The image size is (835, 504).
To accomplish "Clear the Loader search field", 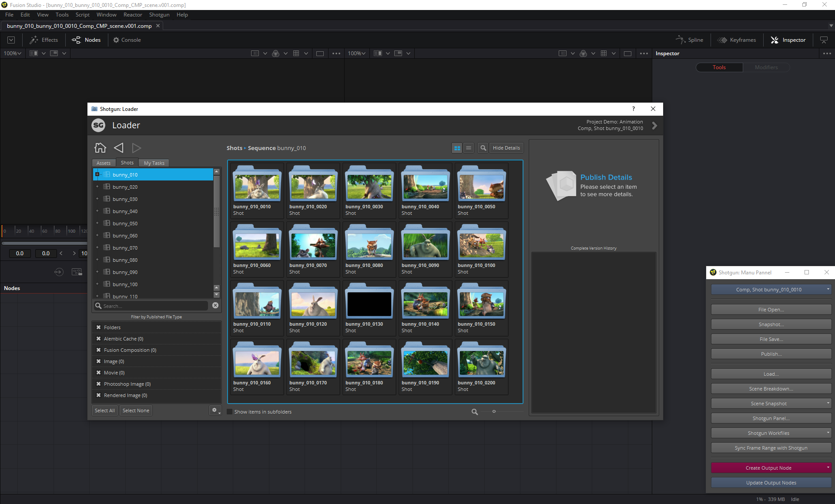I will point(215,306).
